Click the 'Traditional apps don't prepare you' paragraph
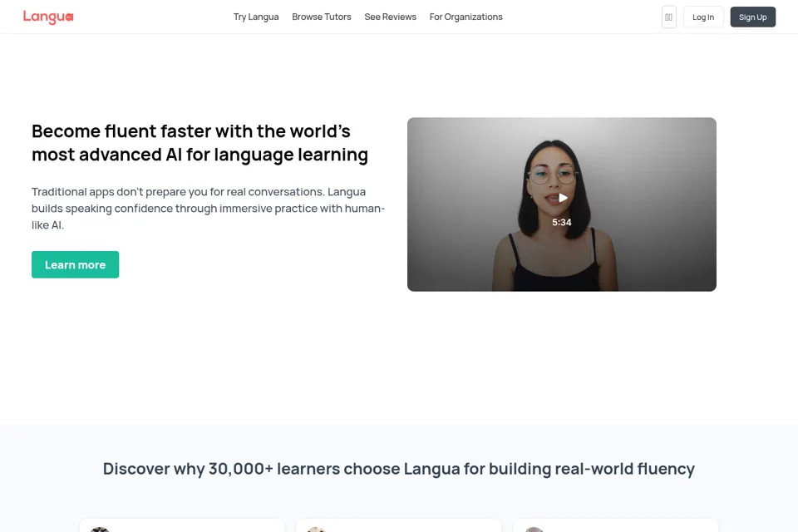Image resolution: width=798 pixels, height=532 pixels. pos(208,208)
